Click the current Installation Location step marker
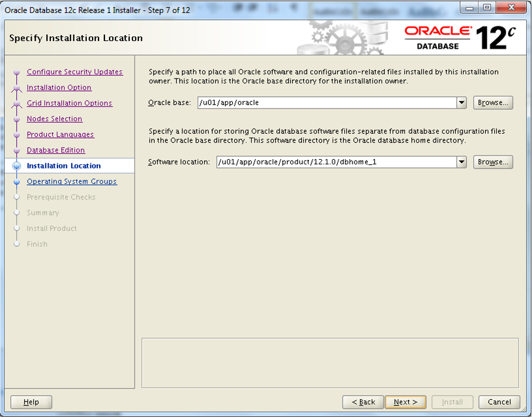The width and height of the screenshot is (532, 418). coord(16,166)
